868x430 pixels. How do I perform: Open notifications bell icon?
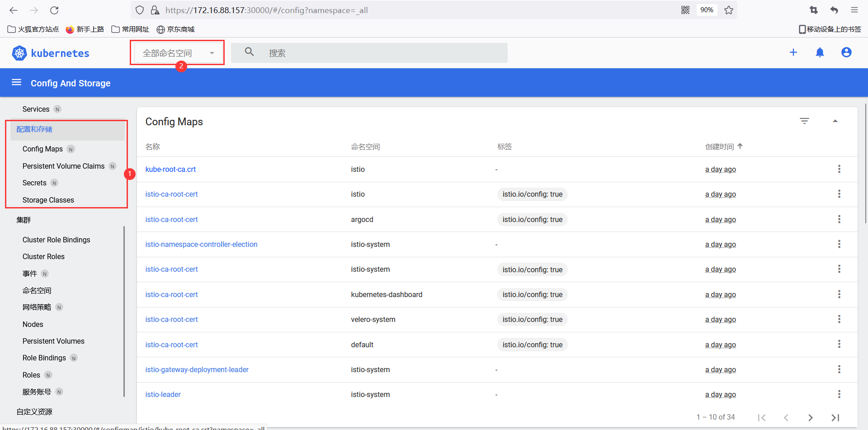pyautogui.click(x=820, y=52)
